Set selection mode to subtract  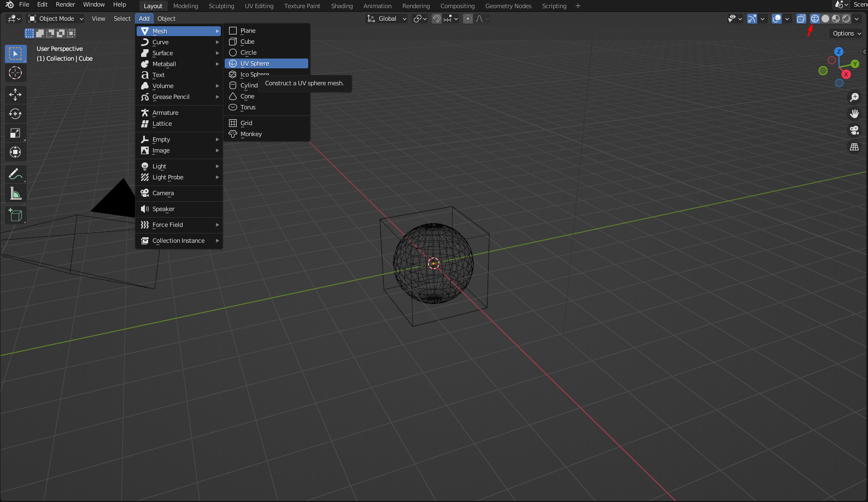(x=50, y=33)
